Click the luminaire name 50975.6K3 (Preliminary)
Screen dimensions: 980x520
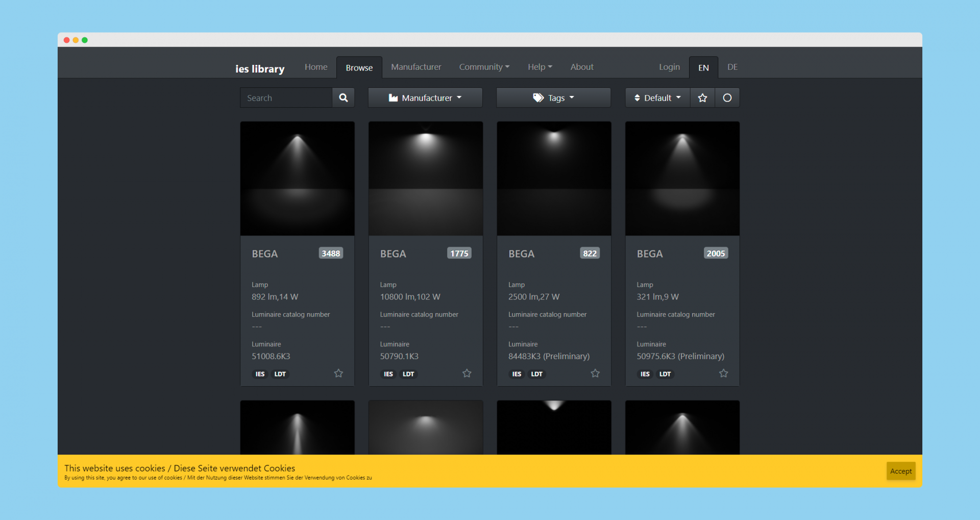click(x=680, y=356)
